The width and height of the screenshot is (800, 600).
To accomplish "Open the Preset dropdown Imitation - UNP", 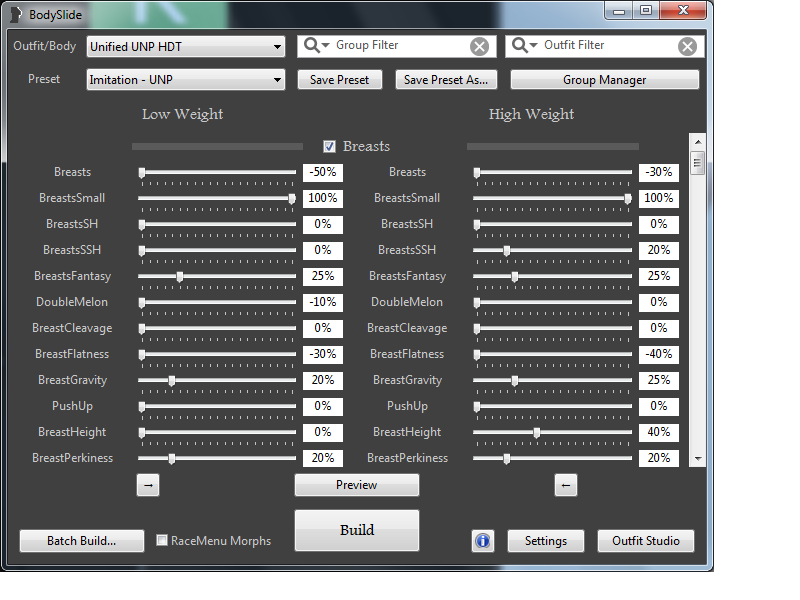I will 186,80.
